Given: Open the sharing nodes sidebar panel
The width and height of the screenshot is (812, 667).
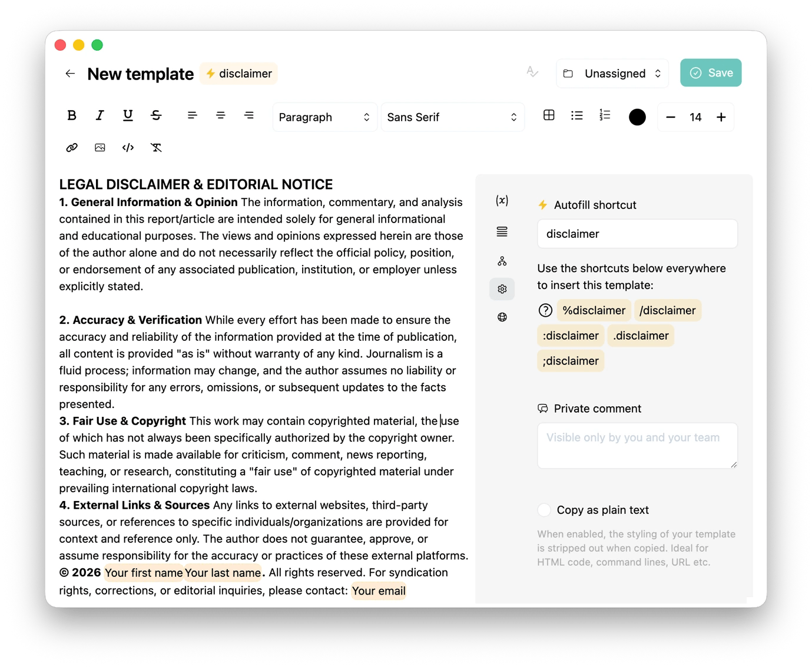Looking at the screenshot, I should coord(502,261).
